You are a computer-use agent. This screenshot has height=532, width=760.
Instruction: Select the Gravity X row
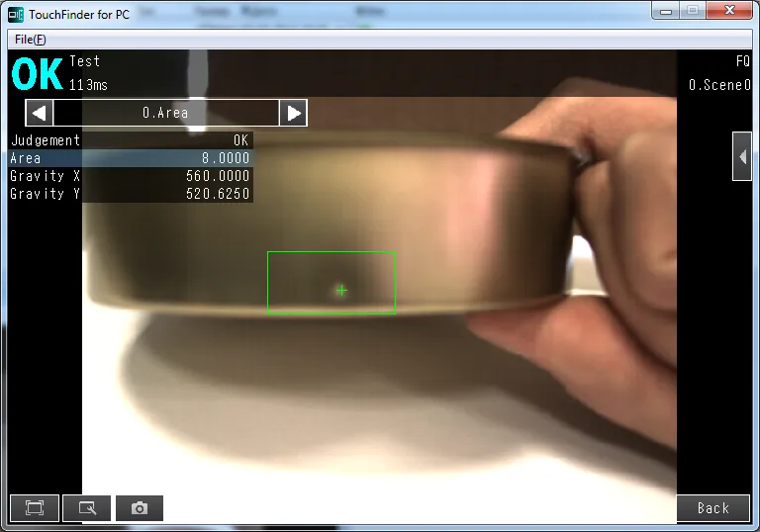[130, 176]
